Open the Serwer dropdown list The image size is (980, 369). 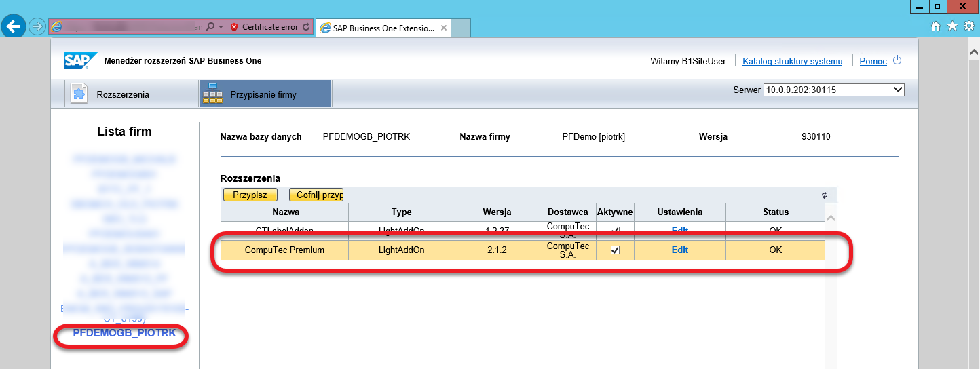coord(834,90)
